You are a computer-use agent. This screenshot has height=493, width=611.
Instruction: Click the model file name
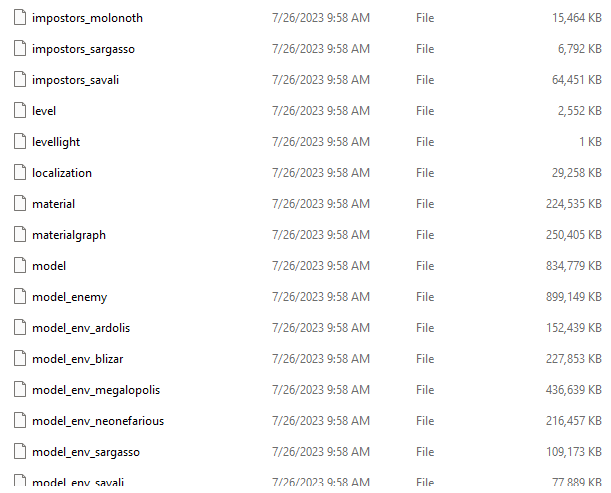49,266
